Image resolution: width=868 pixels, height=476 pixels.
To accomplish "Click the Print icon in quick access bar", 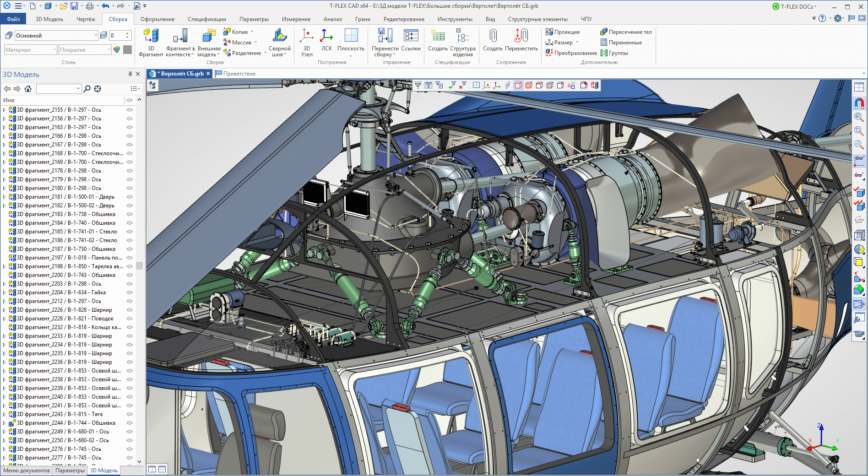I will (90, 6).
